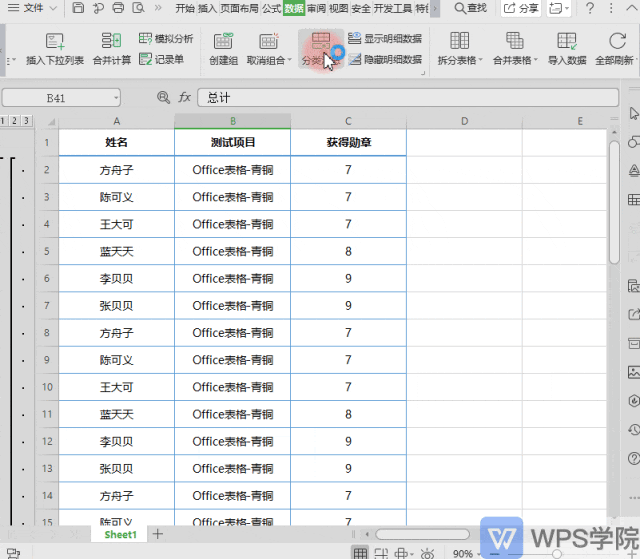Click the 90% zoom level
Image resolution: width=640 pixels, height=559 pixels.
[463, 554]
